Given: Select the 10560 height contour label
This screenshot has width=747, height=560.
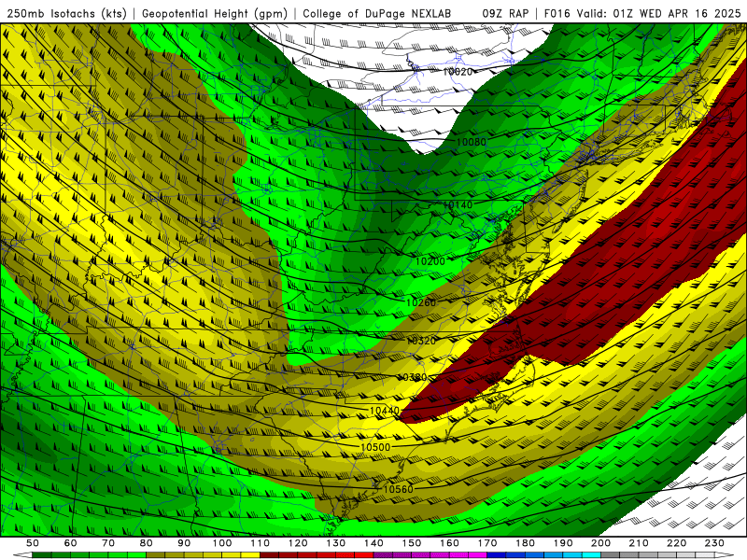Looking at the screenshot, I should (399, 489).
